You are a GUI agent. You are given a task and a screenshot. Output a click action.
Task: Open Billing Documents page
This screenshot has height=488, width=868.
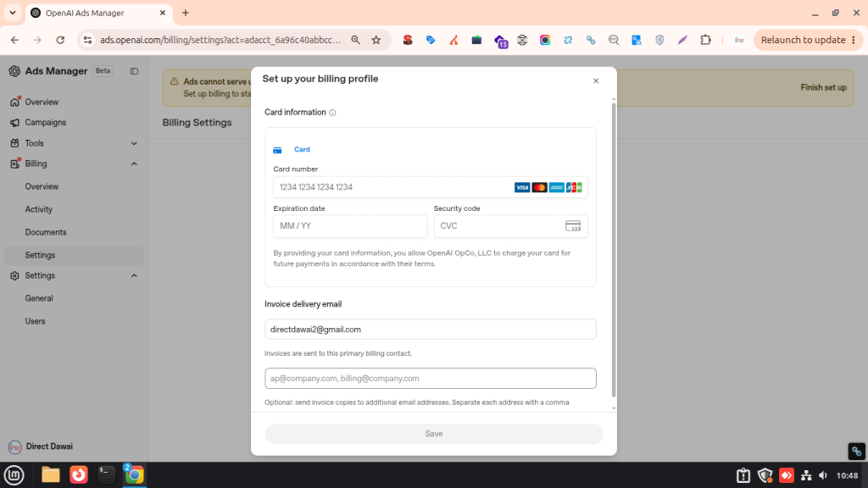[x=46, y=232]
